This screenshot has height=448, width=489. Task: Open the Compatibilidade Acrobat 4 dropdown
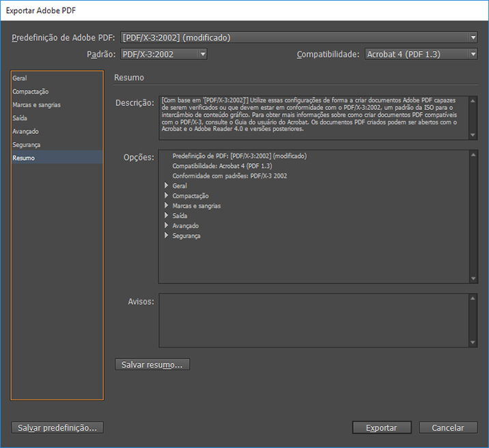[x=420, y=54]
